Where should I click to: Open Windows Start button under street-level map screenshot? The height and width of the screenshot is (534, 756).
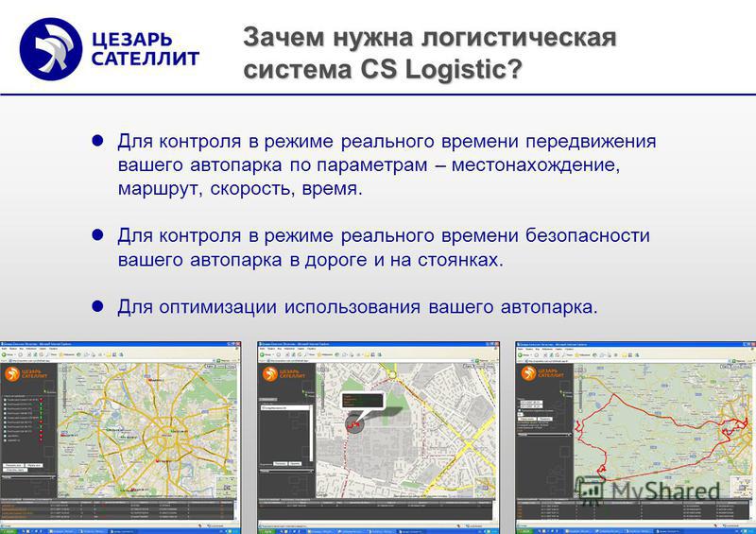(x=267, y=531)
